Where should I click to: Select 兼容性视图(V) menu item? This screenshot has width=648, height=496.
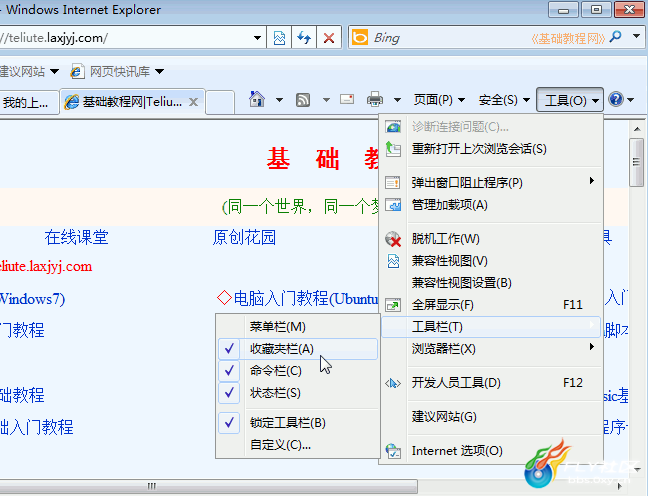click(x=491, y=261)
